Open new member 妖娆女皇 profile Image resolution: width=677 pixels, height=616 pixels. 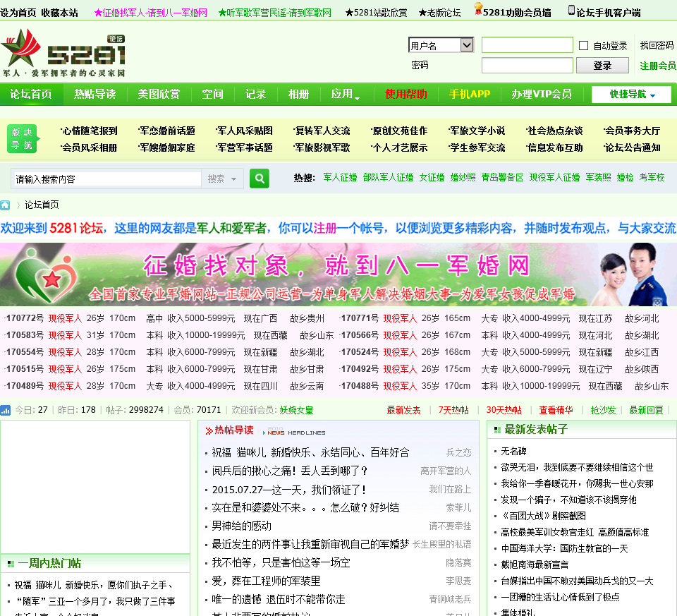(x=297, y=410)
